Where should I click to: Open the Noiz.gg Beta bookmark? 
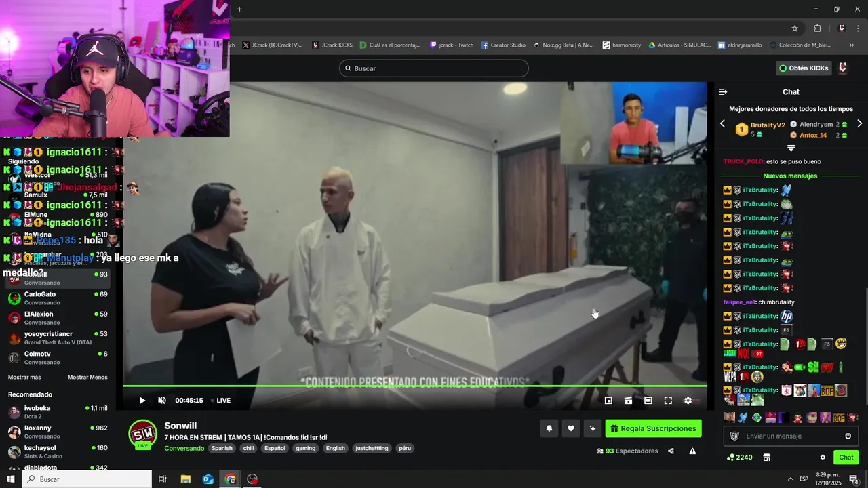tap(564, 45)
